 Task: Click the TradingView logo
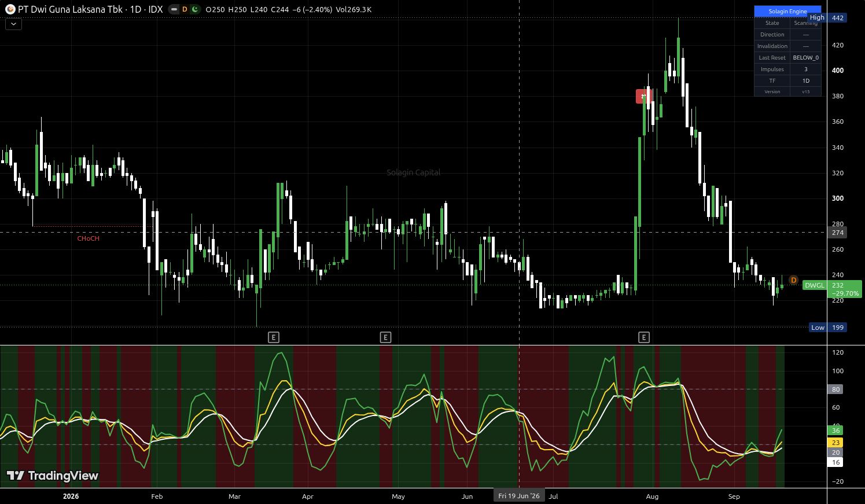53,476
